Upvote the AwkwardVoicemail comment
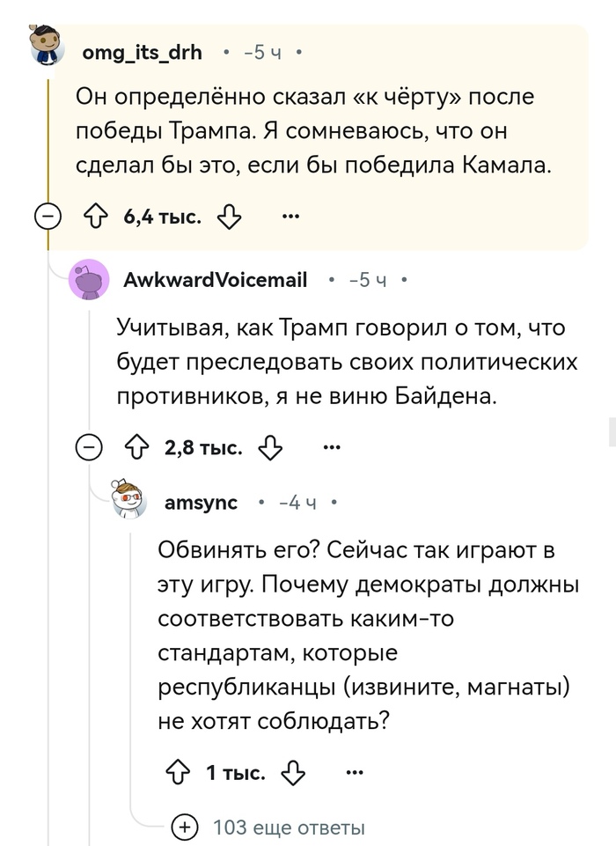616x846 pixels. coord(136,448)
